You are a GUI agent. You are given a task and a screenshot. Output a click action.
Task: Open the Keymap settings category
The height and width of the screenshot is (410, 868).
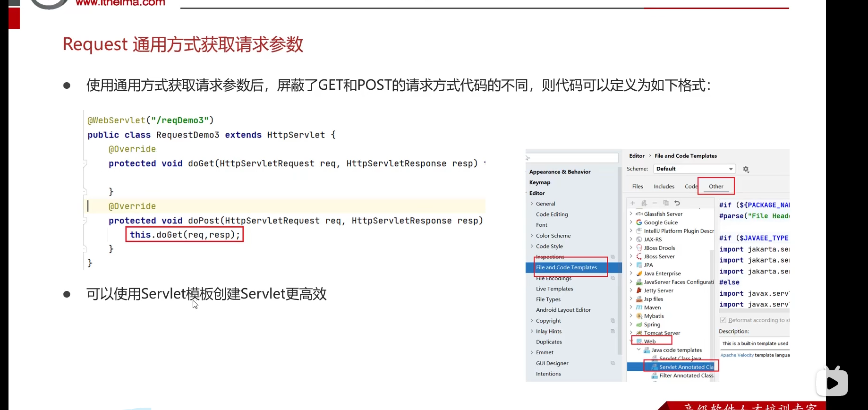click(540, 182)
